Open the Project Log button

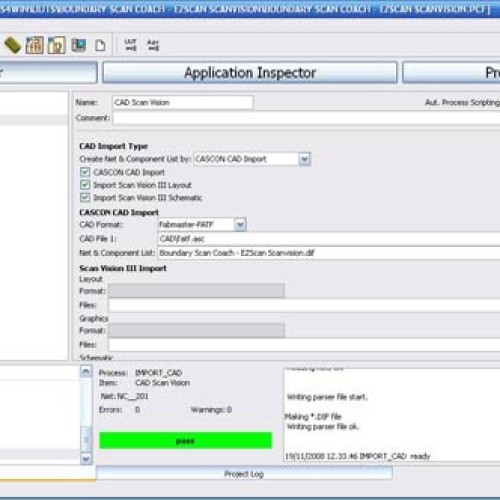(x=244, y=474)
